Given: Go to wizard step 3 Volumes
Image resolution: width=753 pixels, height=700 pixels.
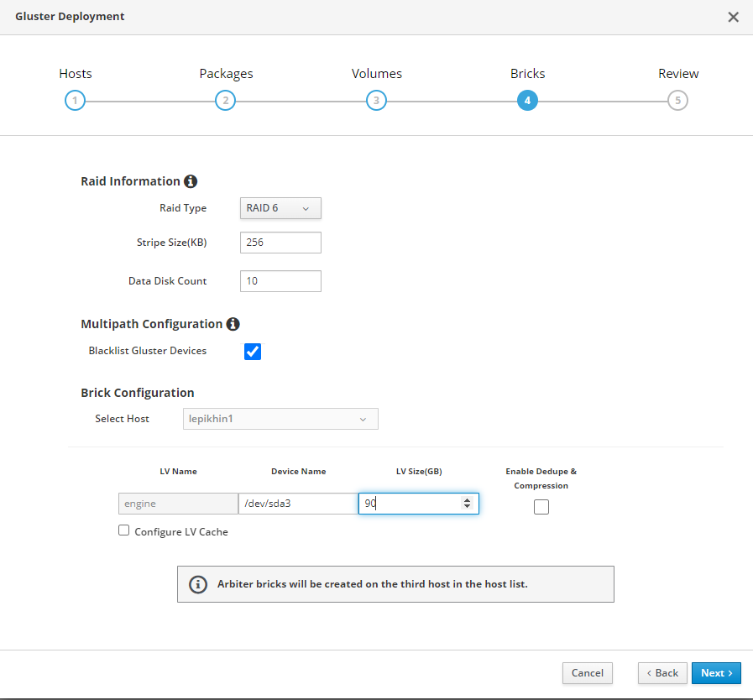Looking at the screenshot, I should (376, 101).
